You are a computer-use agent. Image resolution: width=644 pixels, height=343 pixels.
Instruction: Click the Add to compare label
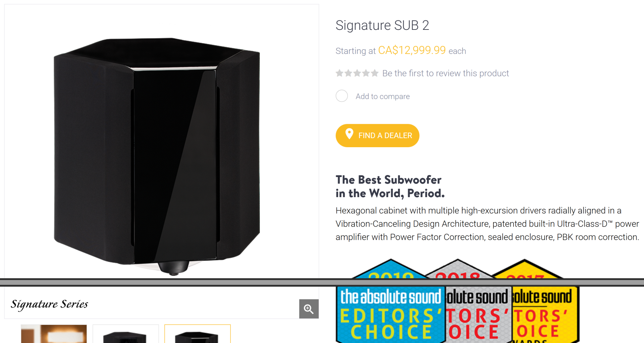coord(383,97)
